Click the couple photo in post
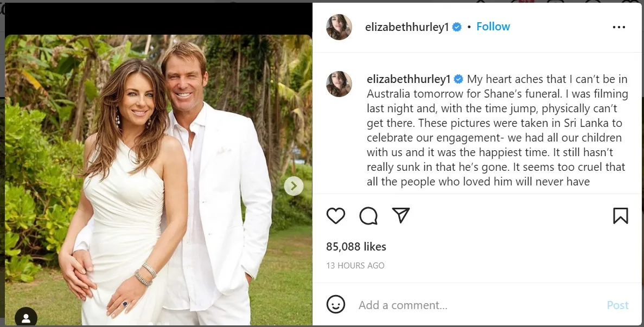This screenshot has height=327, width=644. pyautogui.click(x=158, y=179)
